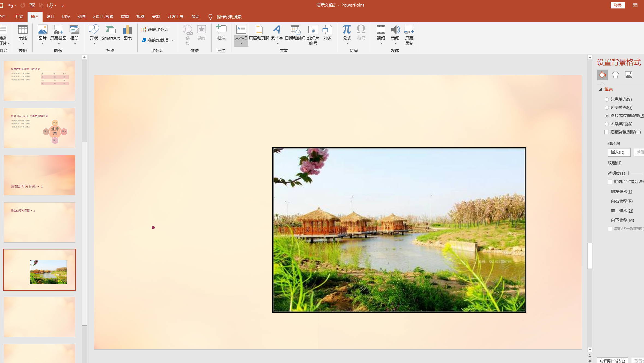This screenshot has width=644, height=363.
Task: Click the Video (视频) icon
Action: click(381, 32)
